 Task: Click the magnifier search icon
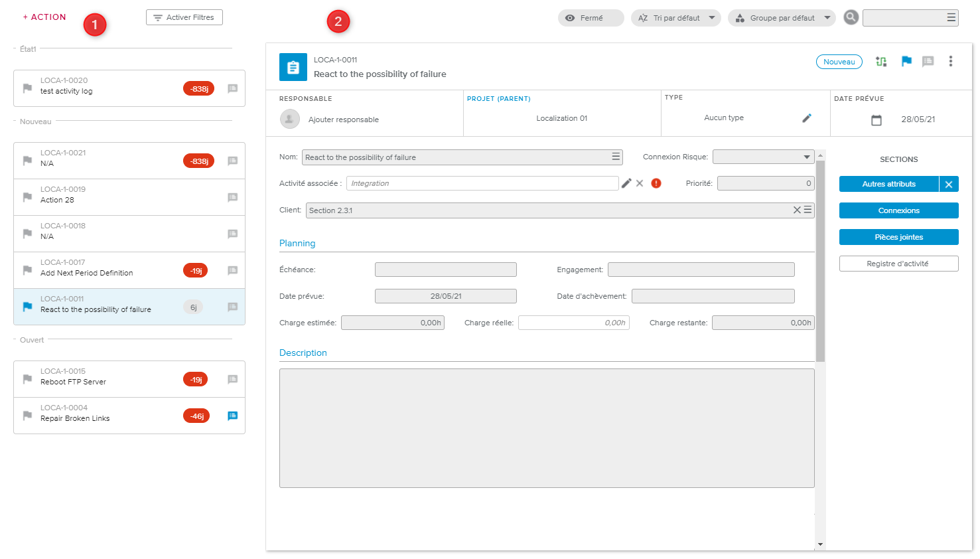point(851,18)
